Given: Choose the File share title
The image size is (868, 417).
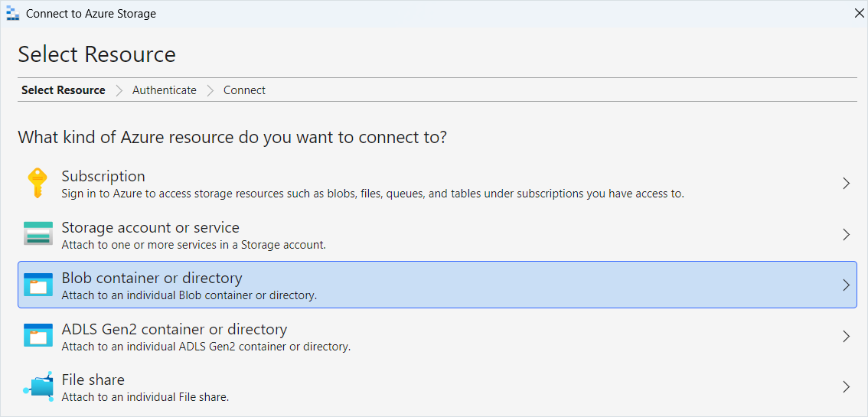Looking at the screenshot, I should (x=93, y=380).
